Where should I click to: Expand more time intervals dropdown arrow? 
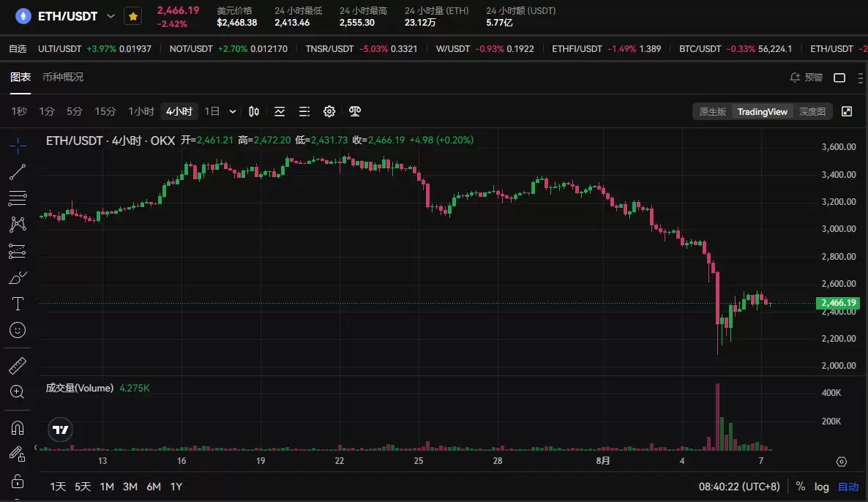pyautogui.click(x=233, y=112)
